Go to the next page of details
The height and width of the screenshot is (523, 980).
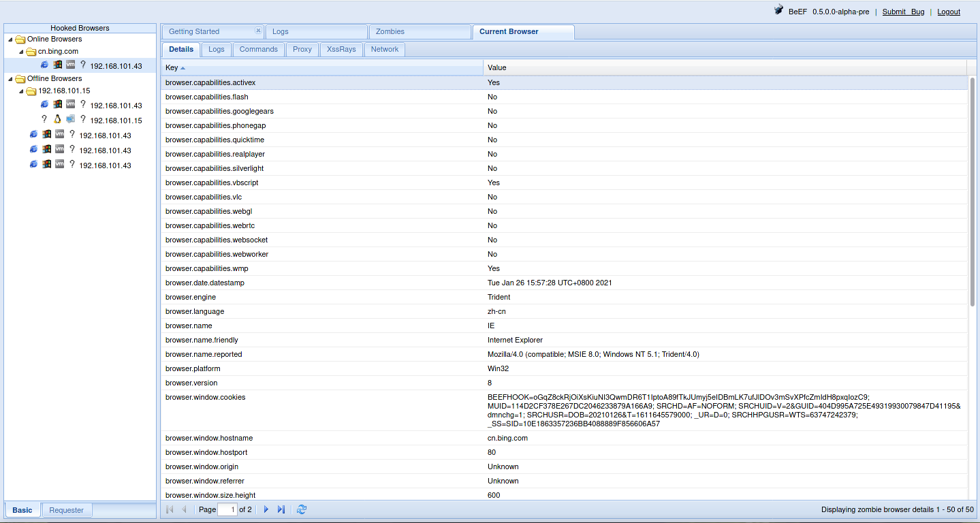pos(266,509)
